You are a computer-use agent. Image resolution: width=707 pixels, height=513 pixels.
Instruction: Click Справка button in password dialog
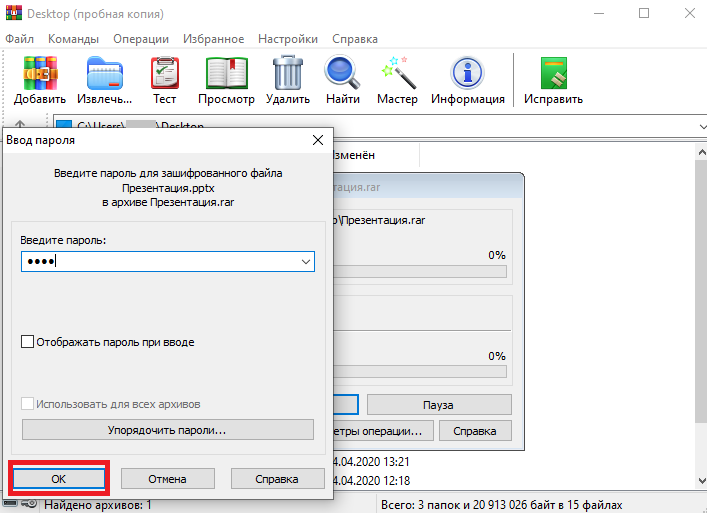tap(277, 479)
